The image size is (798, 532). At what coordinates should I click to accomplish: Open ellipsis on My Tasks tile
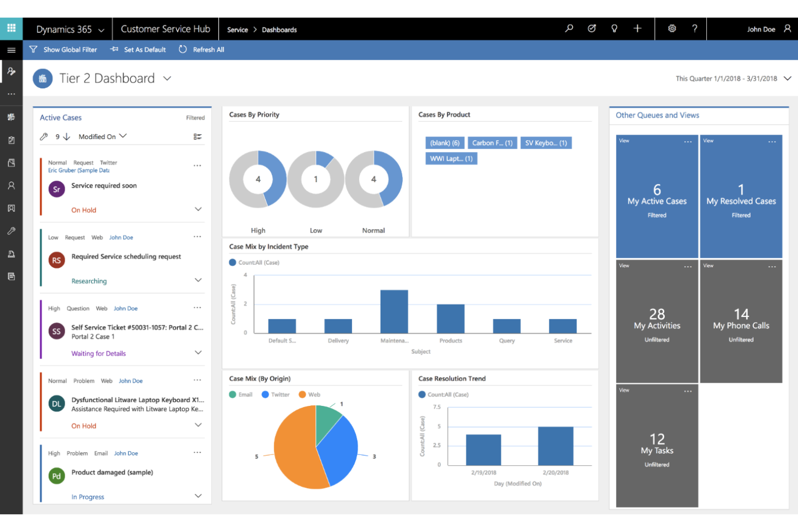point(688,391)
